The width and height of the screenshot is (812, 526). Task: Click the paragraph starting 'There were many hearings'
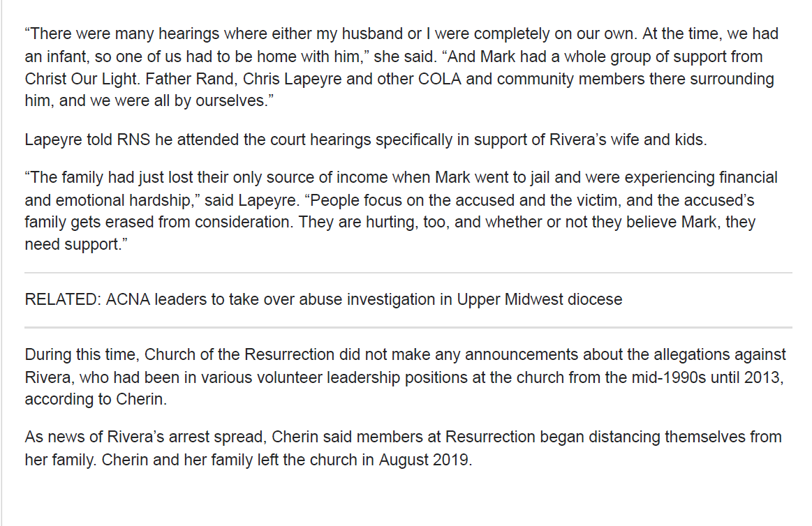pyautogui.click(x=401, y=67)
